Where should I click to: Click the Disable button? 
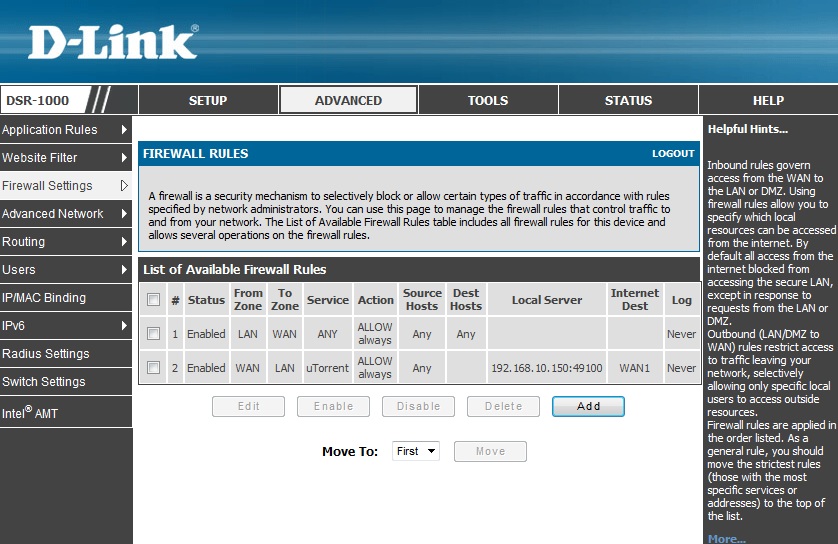click(x=418, y=406)
